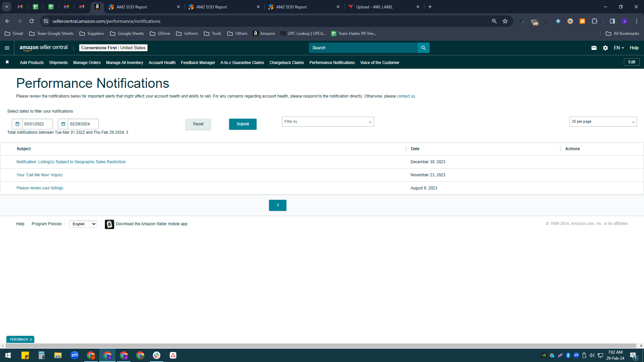The height and width of the screenshot is (362, 644).
Task: Click the bookmark flag icon in navigation bar
Action: tap(7, 62)
